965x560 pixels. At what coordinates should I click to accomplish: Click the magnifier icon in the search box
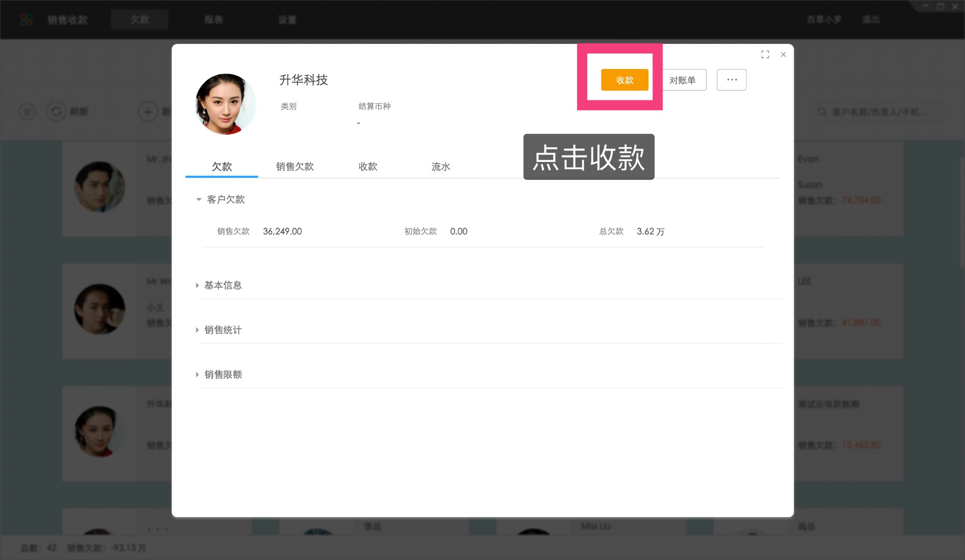coord(822,111)
